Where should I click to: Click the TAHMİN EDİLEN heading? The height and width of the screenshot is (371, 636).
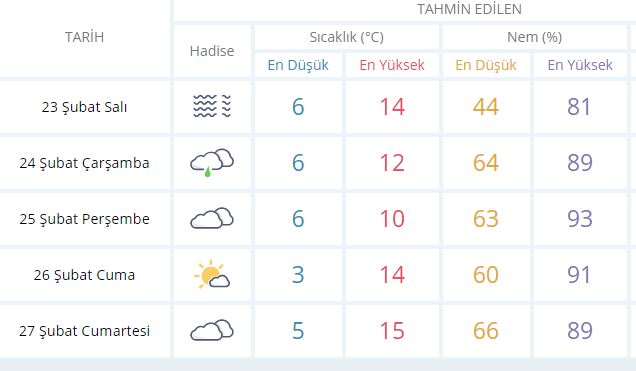pyautogui.click(x=469, y=9)
